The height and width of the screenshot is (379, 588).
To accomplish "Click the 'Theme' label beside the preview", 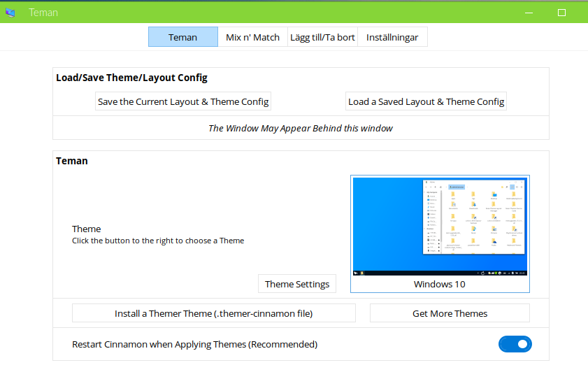I will [x=86, y=229].
